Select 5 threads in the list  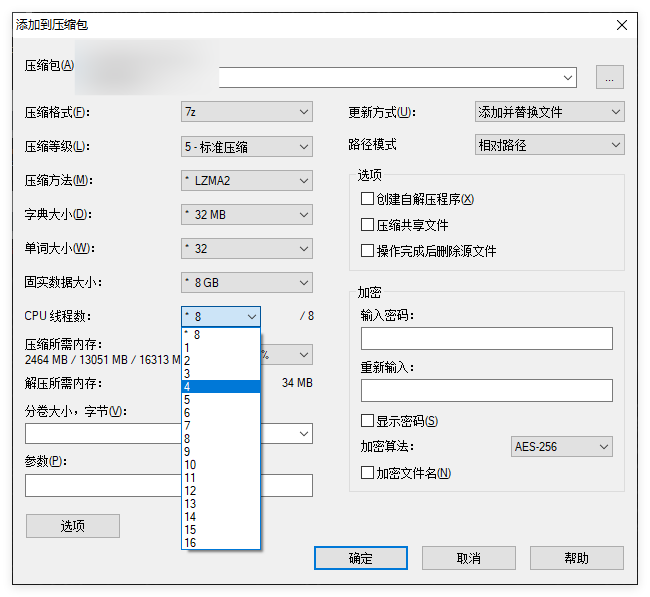pyautogui.click(x=221, y=400)
